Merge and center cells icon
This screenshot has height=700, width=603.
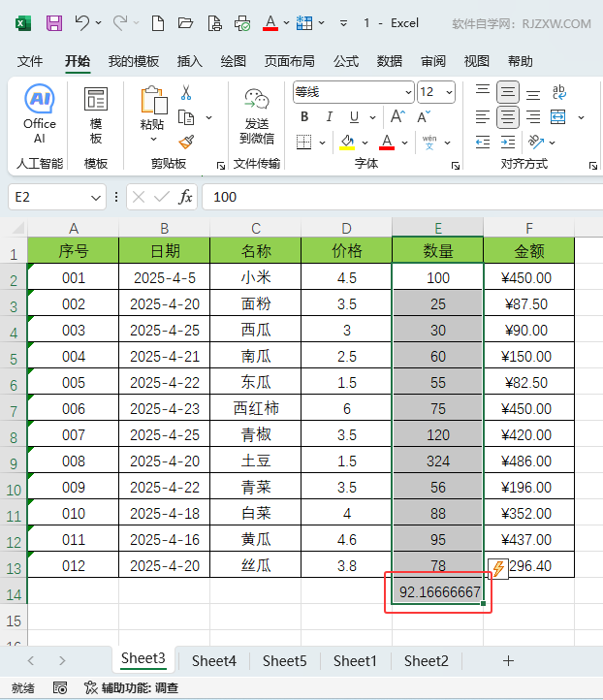(557, 117)
